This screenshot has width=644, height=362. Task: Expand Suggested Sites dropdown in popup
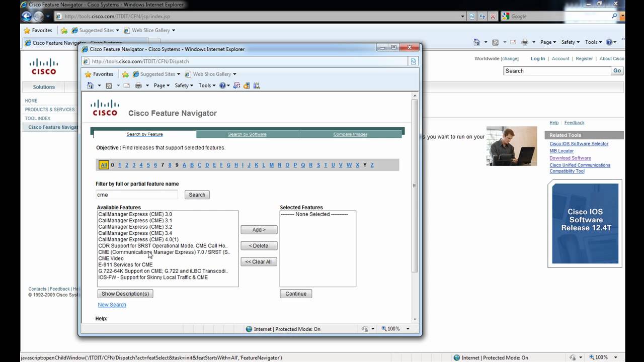(x=178, y=74)
